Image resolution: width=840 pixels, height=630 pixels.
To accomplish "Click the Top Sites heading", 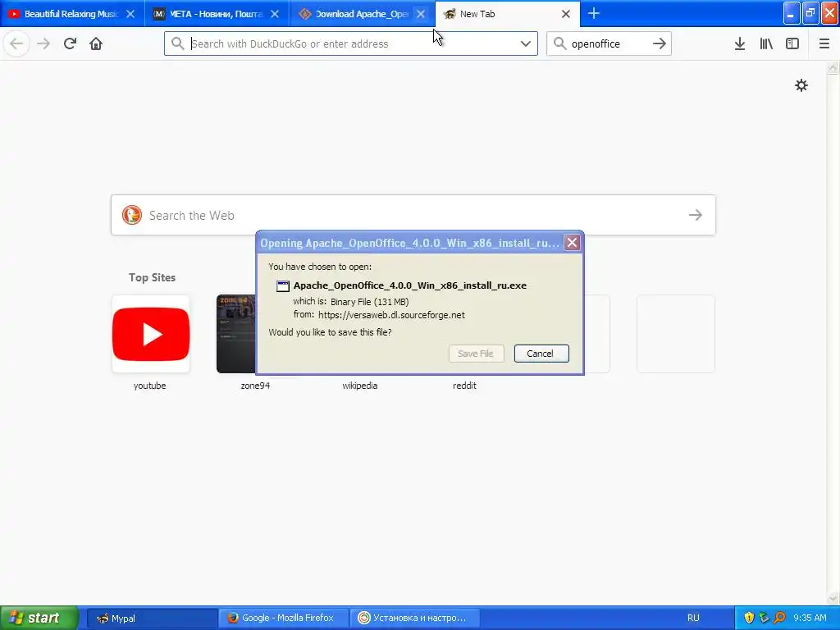I will [x=152, y=277].
